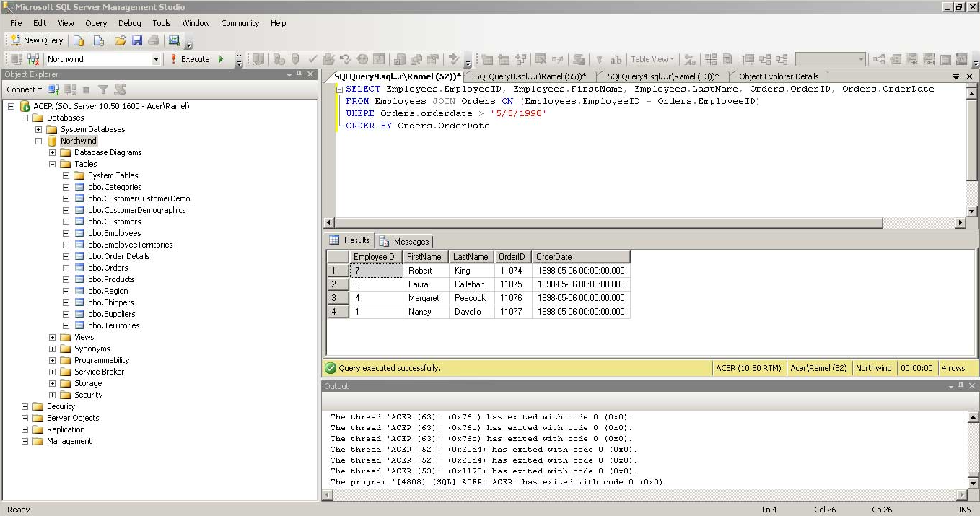
Task: Pin the Output panel
Action: tap(962, 386)
